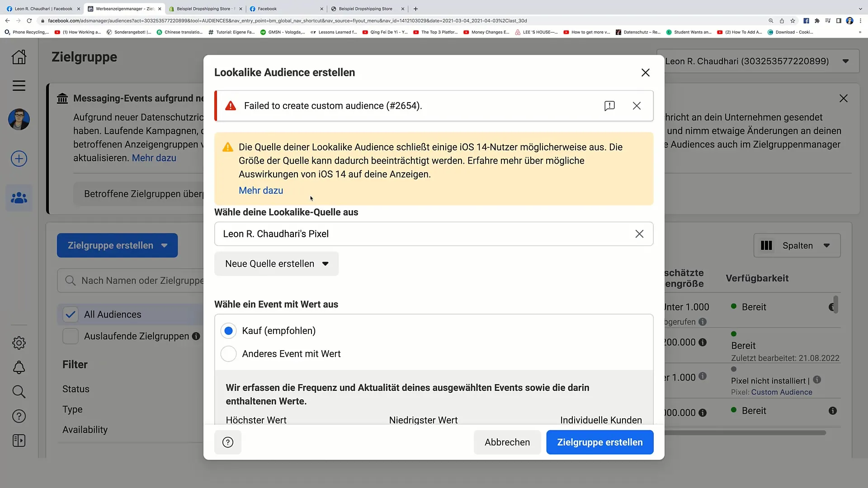
Task: Close the Messaging-Events notice banner
Action: coord(844,99)
